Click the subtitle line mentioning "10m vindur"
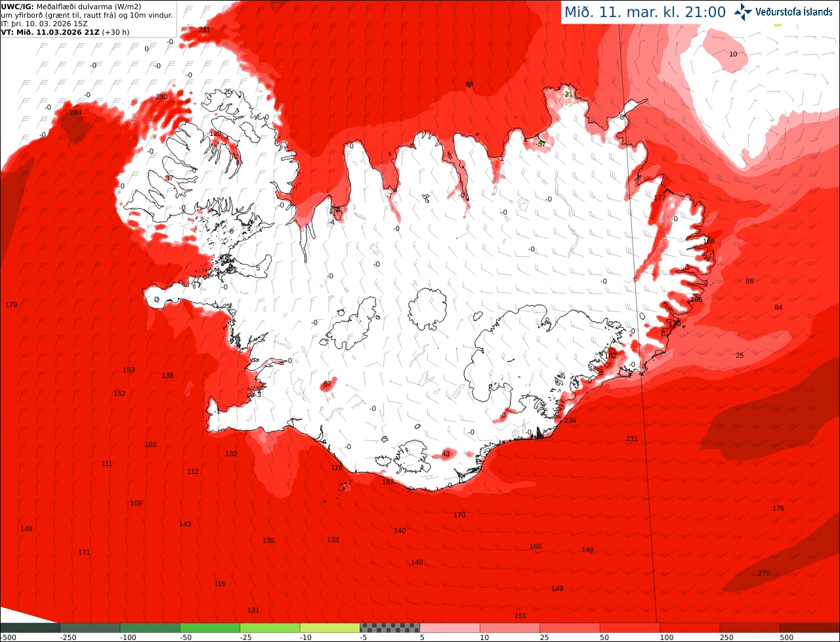This screenshot has height=642, width=840. (87, 14)
